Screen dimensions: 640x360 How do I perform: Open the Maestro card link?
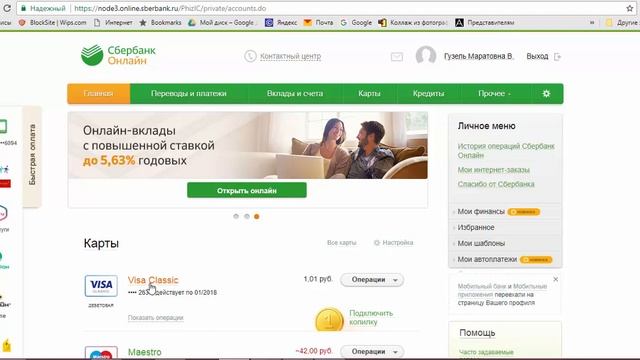click(144, 352)
